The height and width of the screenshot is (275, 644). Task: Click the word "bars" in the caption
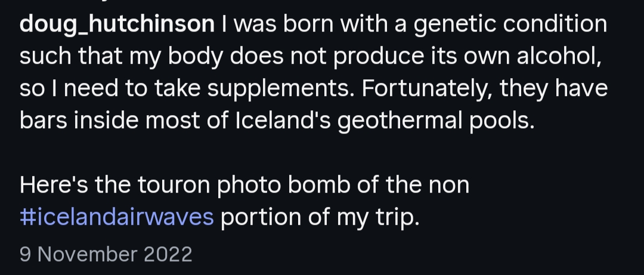[43, 121]
